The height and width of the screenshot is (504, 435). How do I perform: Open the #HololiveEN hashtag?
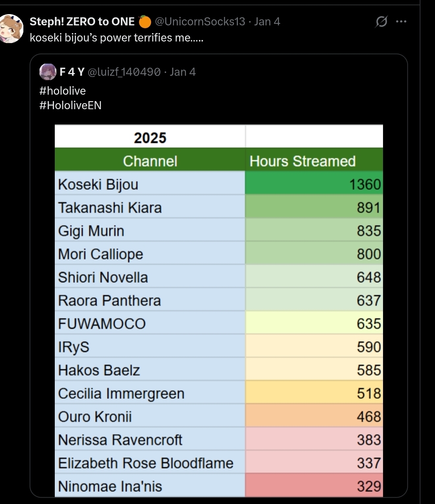click(70, 106)
